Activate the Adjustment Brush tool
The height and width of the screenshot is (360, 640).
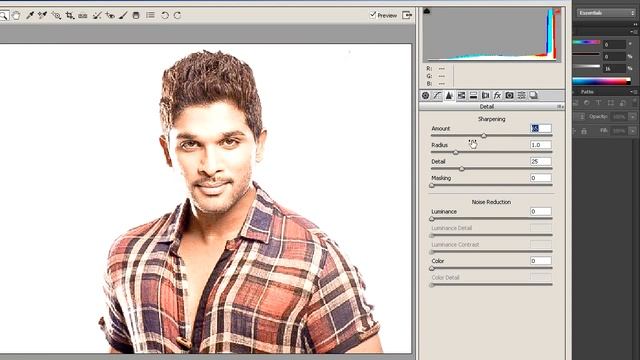click(123, 16)
